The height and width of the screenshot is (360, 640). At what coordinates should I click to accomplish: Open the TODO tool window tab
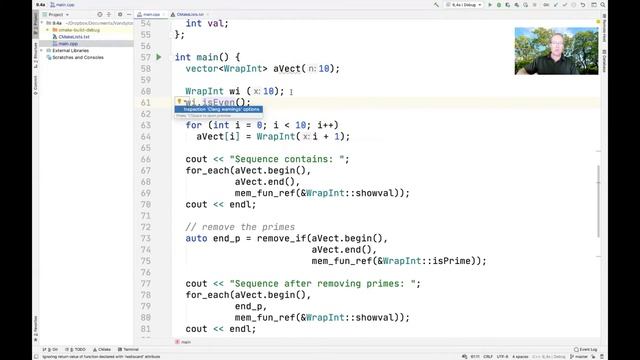click(x=76, y=350)
